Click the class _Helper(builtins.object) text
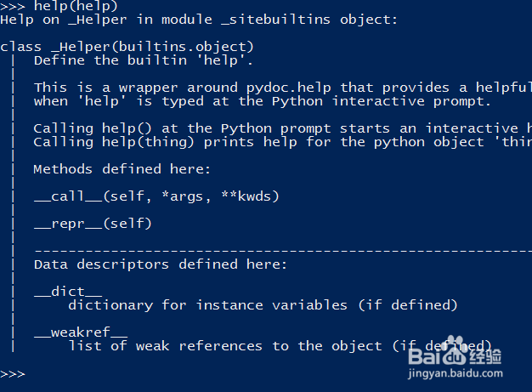Viewport: 532px width, 392px height. point(127,47)
